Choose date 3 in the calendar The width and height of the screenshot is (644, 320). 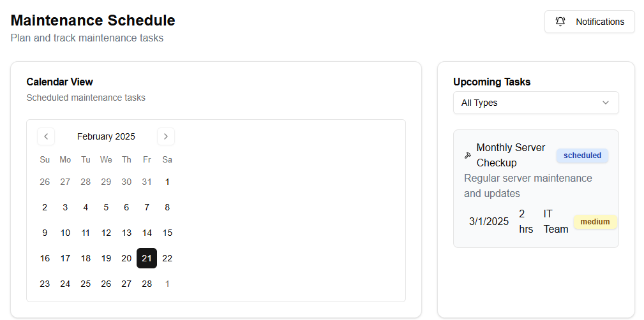(x=65, y=207)
